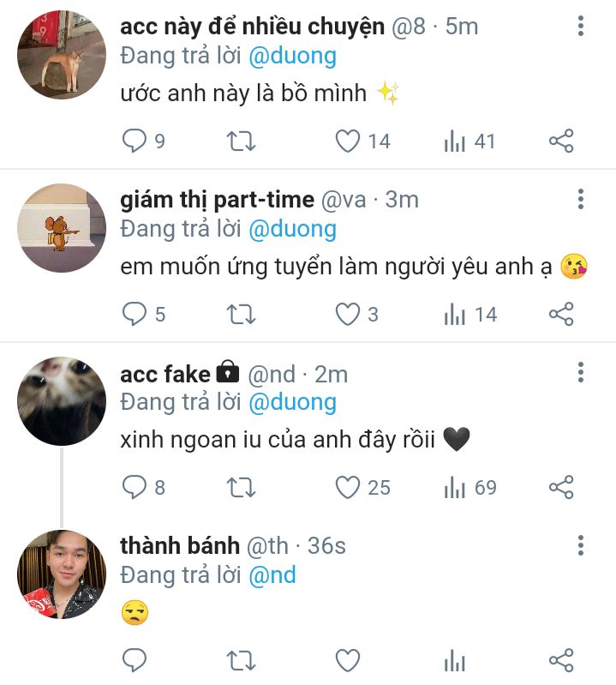Like the "giám thị part-time" tweet
Viewport: 616px width, 685px height.
[347, 315]
